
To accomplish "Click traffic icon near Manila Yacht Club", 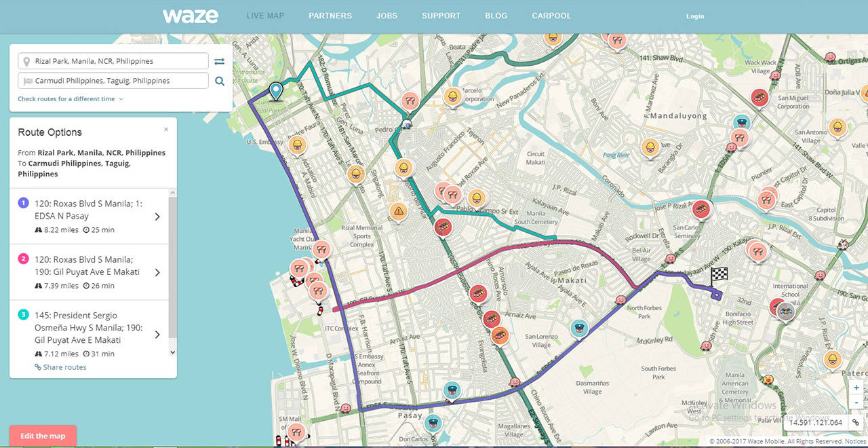I will click(x=321, y=250).
